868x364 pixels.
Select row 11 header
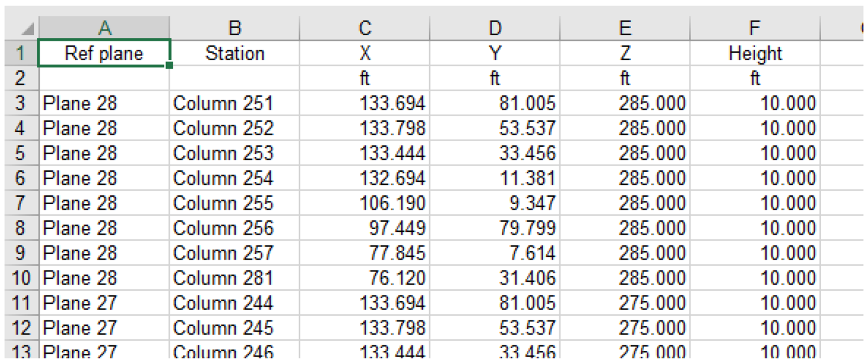pyautogui.click(x=20, y=303)
